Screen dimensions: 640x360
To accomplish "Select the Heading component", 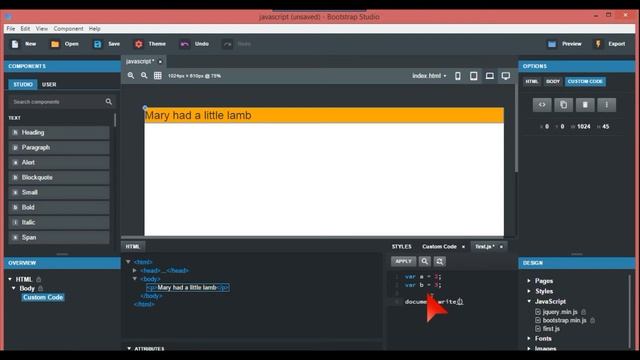I will click(x=59, y=133).
